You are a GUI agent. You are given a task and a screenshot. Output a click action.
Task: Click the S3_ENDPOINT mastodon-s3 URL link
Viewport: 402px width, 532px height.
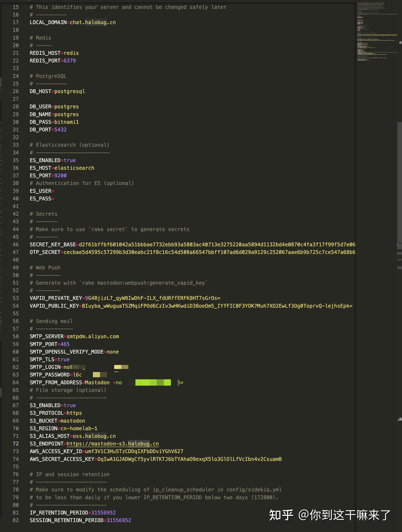tap(113, 444)
